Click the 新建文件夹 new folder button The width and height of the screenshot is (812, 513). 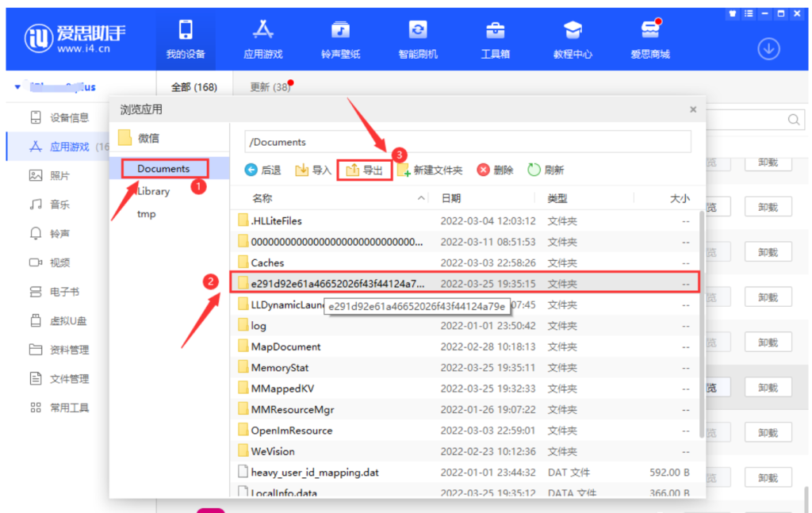[x=429, y=170]
